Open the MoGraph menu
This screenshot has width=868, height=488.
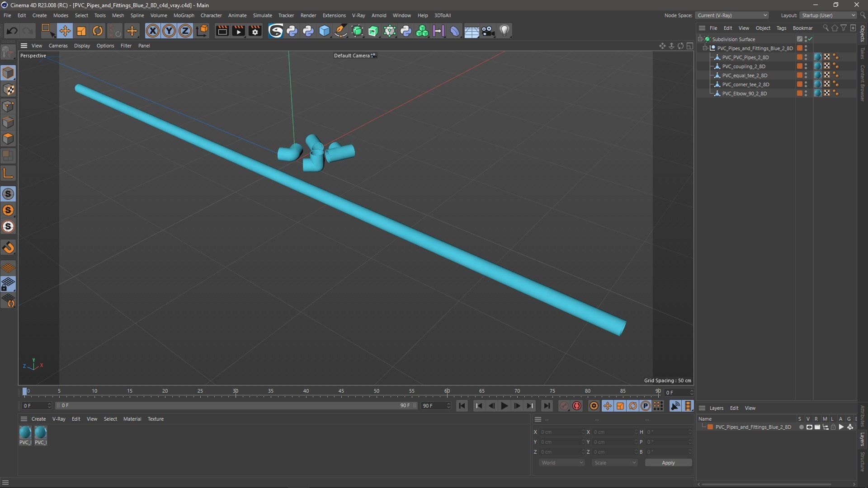(x=184, y=15)
